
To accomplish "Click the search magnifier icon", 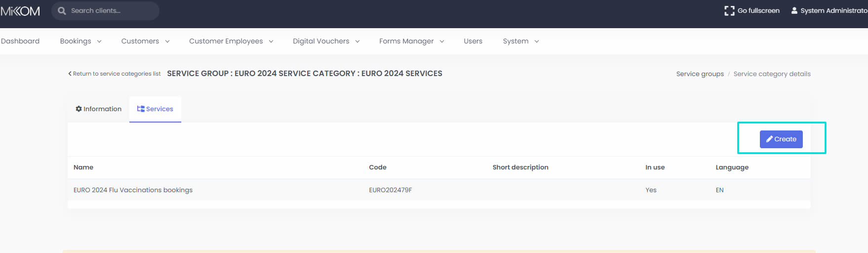I will pyautogui.click(x=62, y=11).
